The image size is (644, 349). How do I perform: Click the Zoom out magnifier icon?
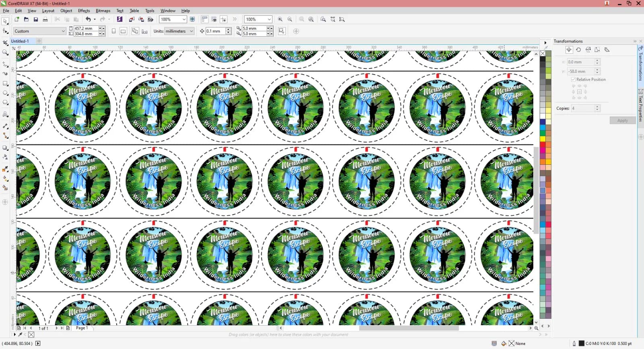[x=290, y=19]
